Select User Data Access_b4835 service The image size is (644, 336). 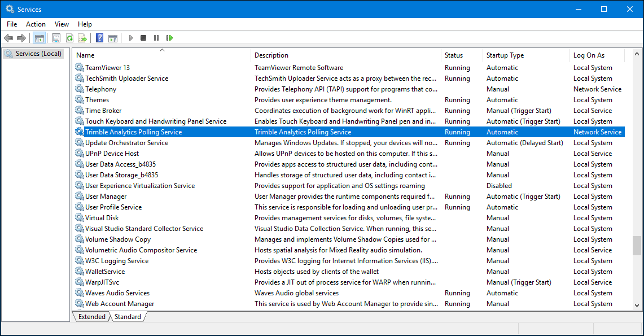tap(120, 164)
